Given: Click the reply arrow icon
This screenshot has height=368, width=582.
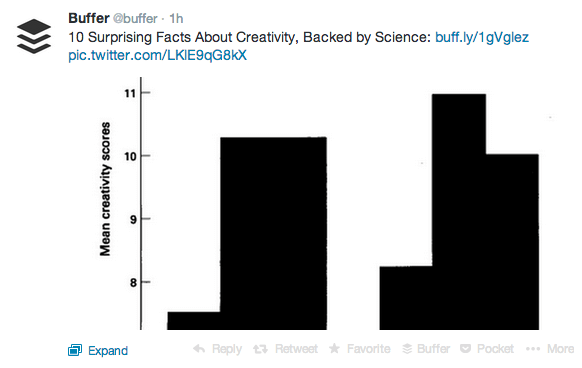Looking at the screenshot, I should [x=199, y=349].
